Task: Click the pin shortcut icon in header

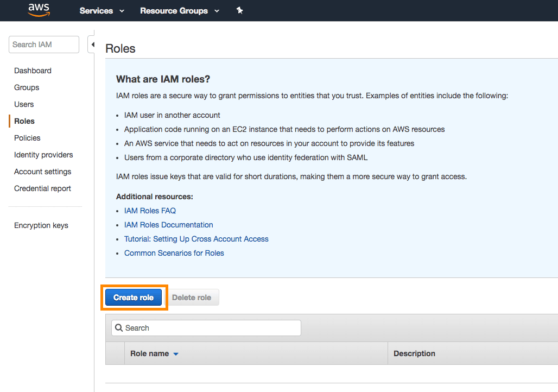Action: click(x=239, y=11)
